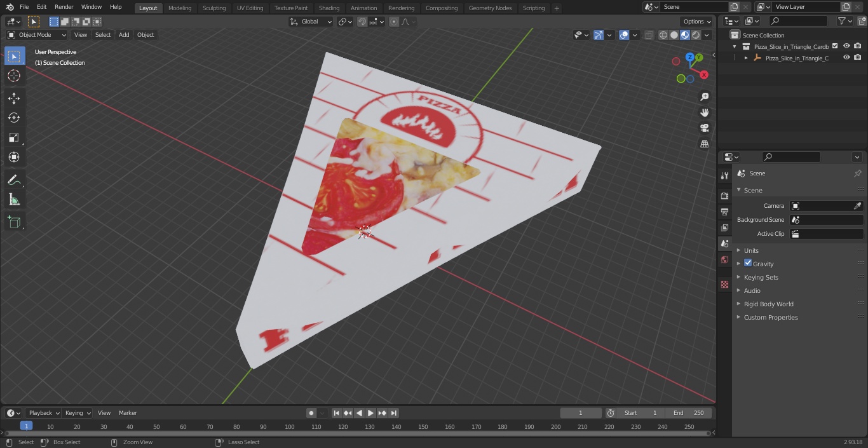Pin the Scene properties context
The image size is (868, 448).
[857, 173]
